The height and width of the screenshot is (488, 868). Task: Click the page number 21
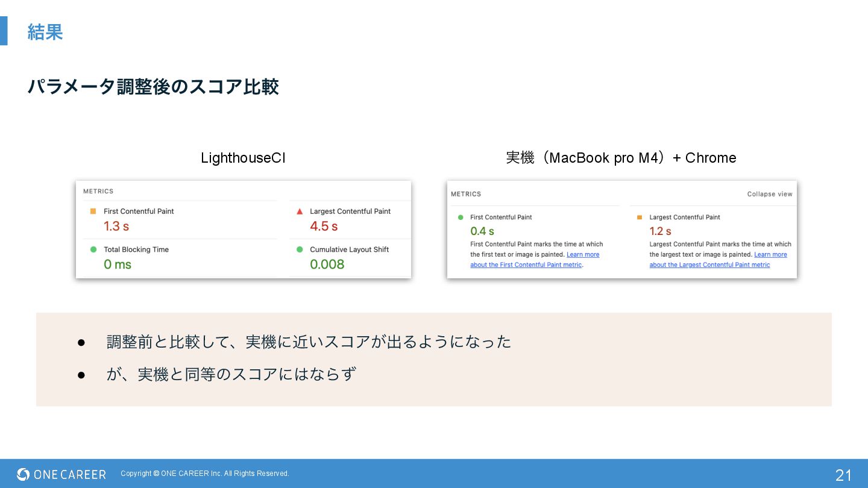pos(843,475)
